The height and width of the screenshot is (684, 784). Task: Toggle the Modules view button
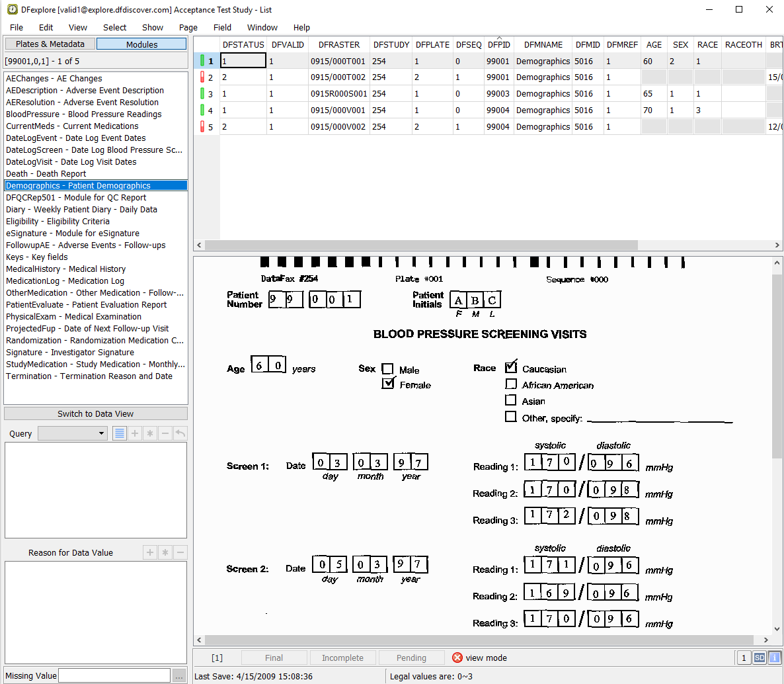click(141, 44)
